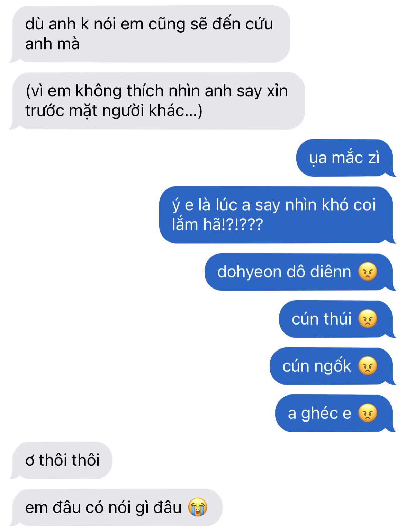Tap the angry emoji after 'a ghéc e'
Image resolution: width=405 pixels, height=532 pixels.
[367, 413]
